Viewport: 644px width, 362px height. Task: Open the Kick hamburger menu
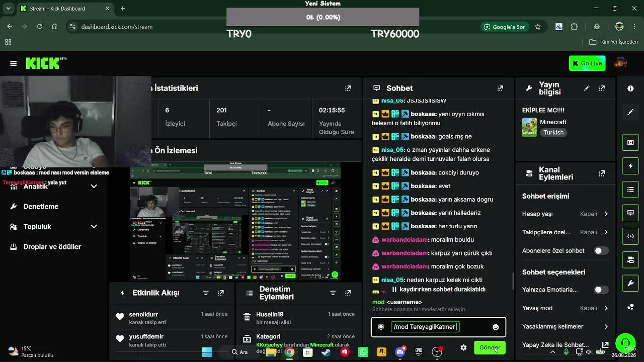pos(14,63)
